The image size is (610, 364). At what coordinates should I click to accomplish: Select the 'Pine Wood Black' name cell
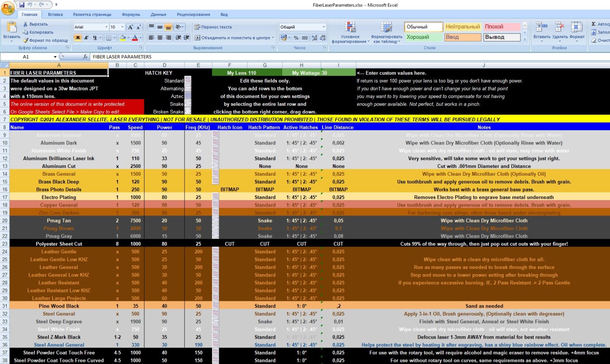59,306
